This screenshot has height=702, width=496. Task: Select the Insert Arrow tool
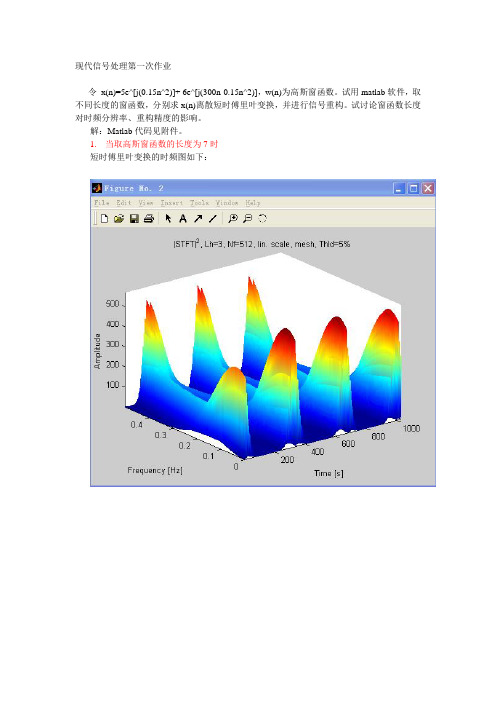[x=198, y=218]
